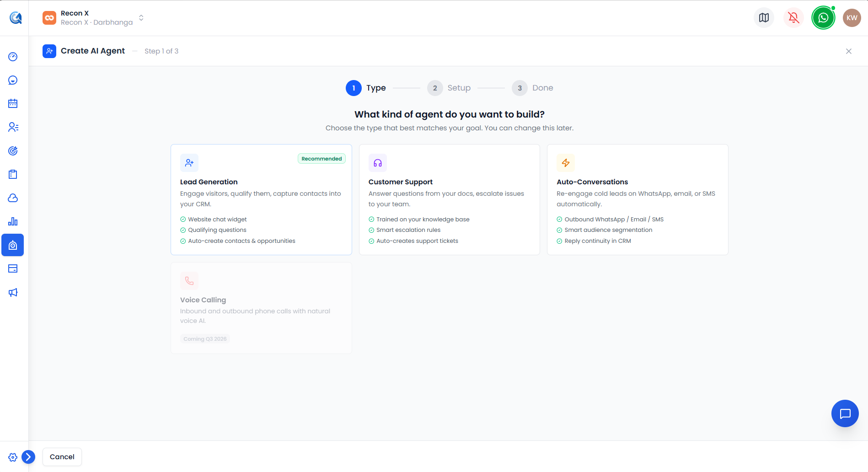Select the Customer Support agent card
Viewport: 868px width, 472px height.
tap(450, 200)
